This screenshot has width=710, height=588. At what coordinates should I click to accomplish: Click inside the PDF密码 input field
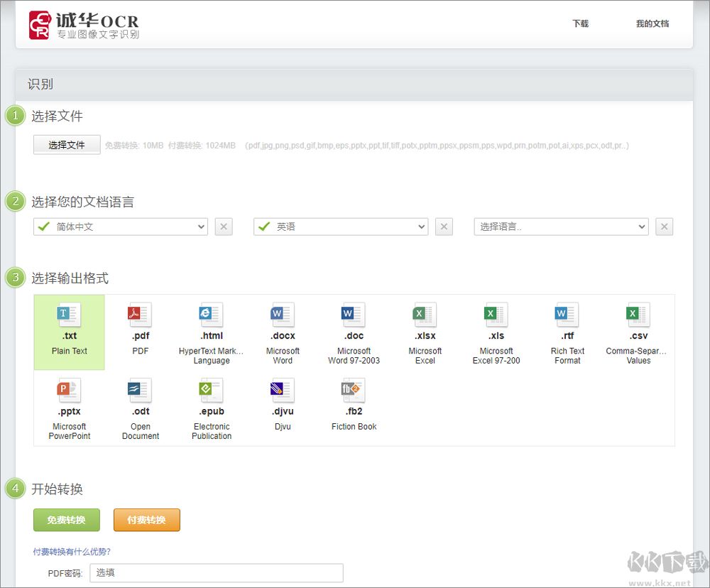click(217, 572)
